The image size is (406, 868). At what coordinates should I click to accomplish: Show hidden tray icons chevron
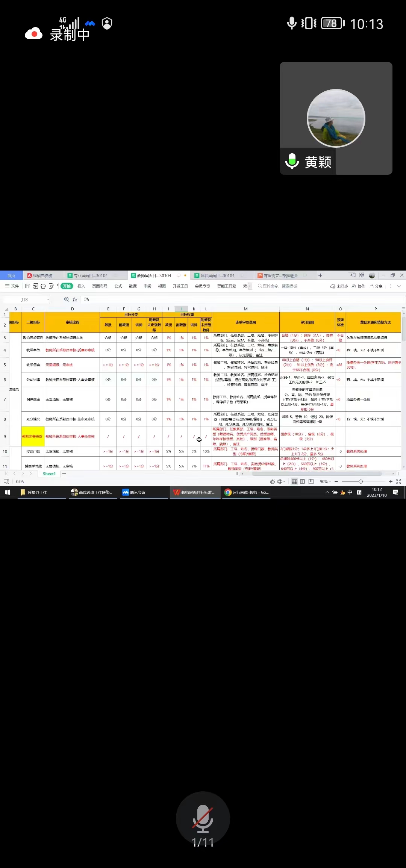click(327, 492)
